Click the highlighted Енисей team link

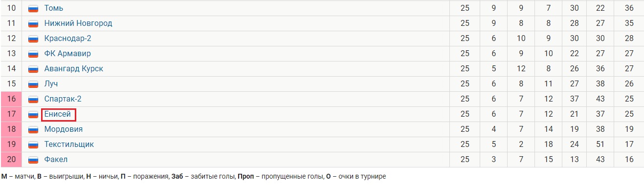click(58, 114)
